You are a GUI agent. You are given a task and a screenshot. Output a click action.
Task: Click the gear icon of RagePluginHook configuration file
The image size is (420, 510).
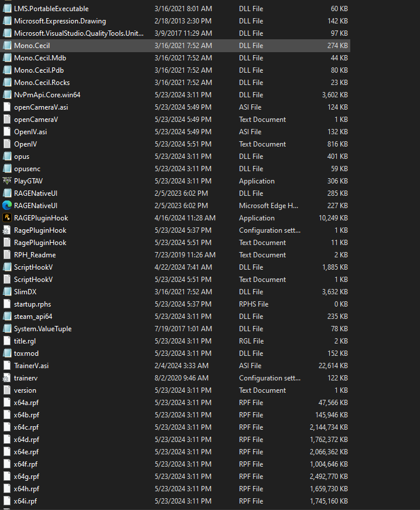(x=7, y=230)
